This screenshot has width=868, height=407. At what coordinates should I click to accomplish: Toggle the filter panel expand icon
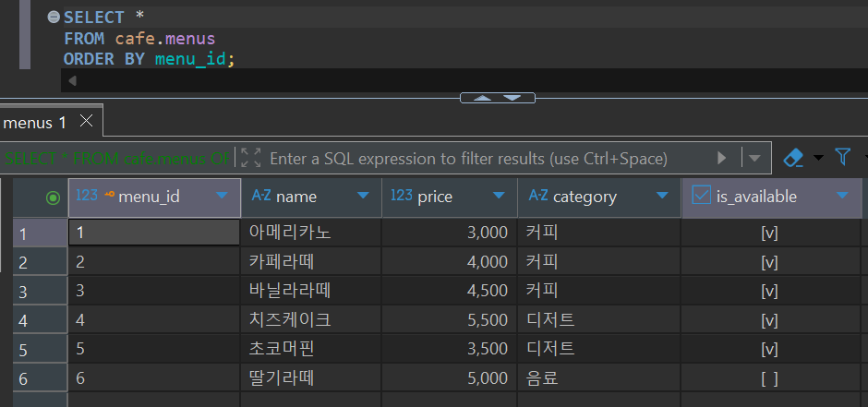tap(251, 158)
